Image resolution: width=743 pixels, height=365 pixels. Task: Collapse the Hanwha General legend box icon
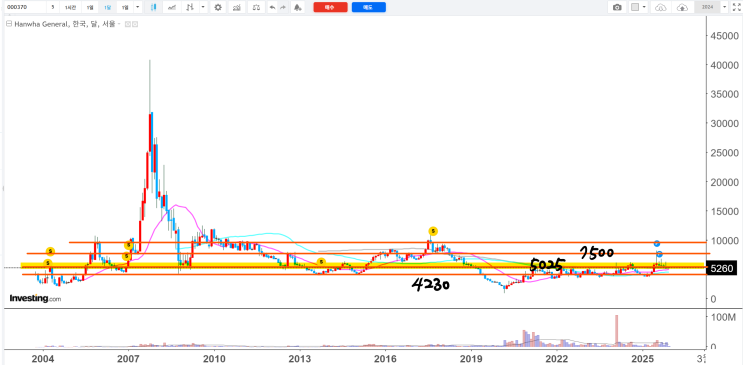pos(9,24)
